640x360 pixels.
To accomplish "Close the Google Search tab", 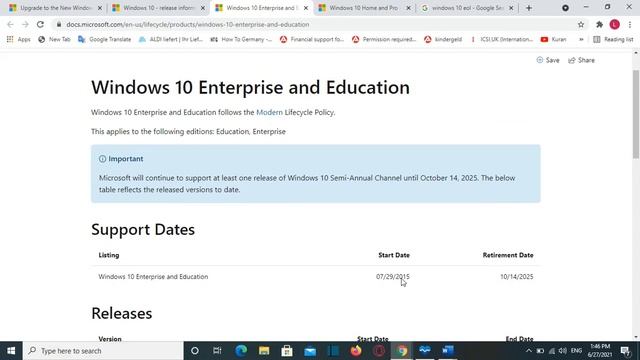I will point(511,8).
